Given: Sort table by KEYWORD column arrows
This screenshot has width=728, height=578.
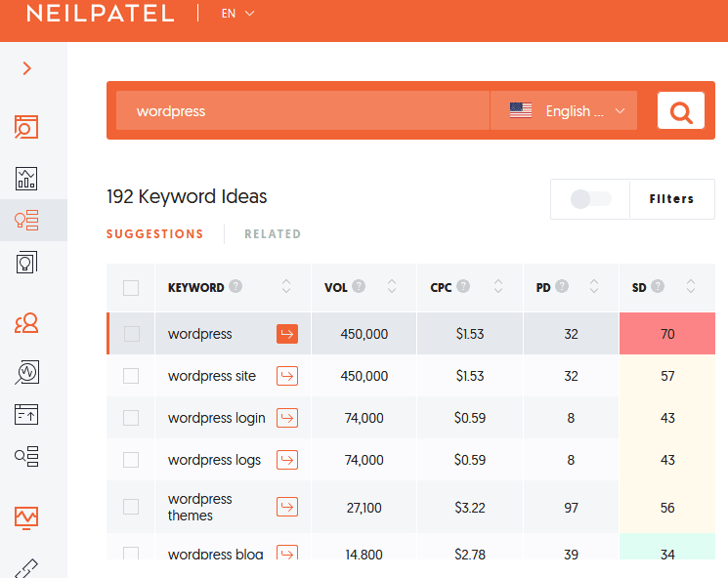Looking at the screenshot, I should coord(286,286).
